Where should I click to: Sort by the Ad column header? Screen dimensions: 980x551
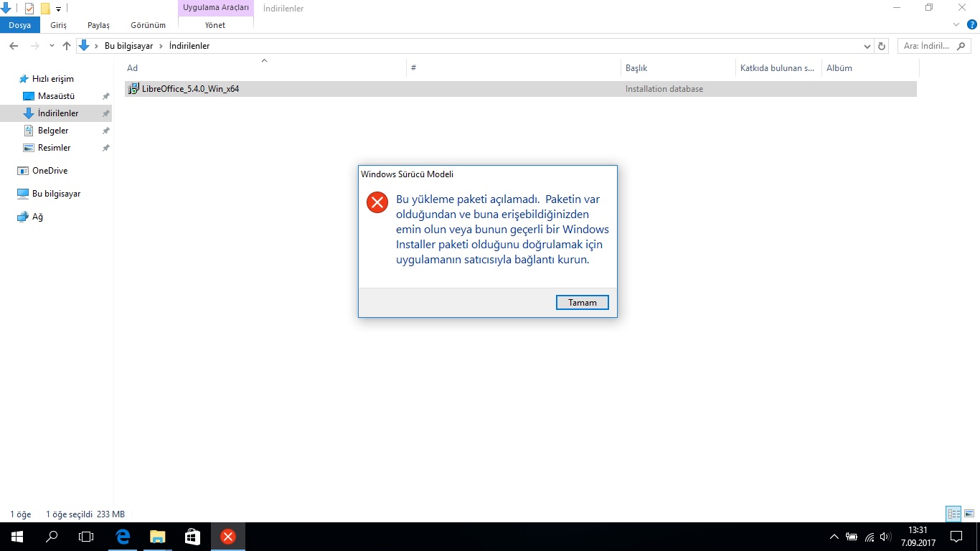(x=265, y=68)
